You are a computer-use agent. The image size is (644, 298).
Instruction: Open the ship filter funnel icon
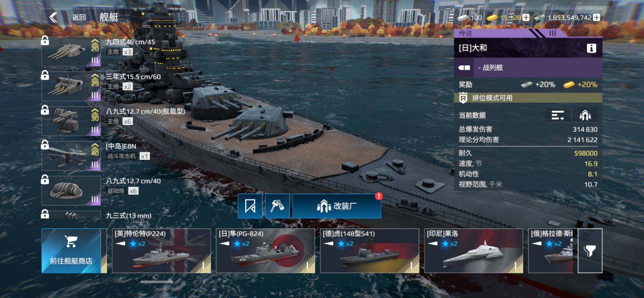coord(590,251)
